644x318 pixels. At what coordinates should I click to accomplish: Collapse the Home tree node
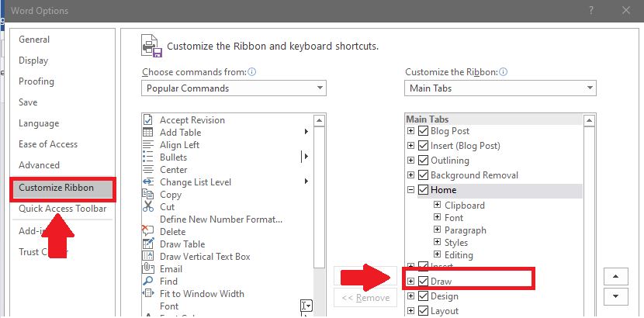pyautogui.click(x=410, y=190)
